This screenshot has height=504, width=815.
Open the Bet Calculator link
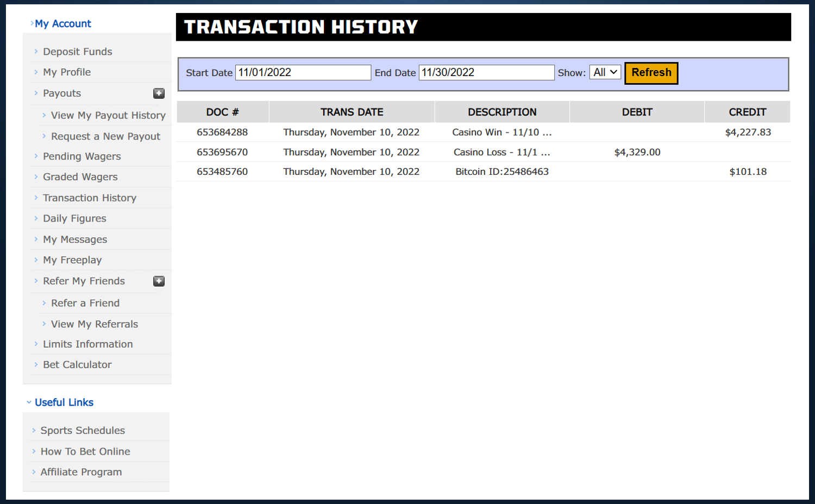click(x=77, y=365)
